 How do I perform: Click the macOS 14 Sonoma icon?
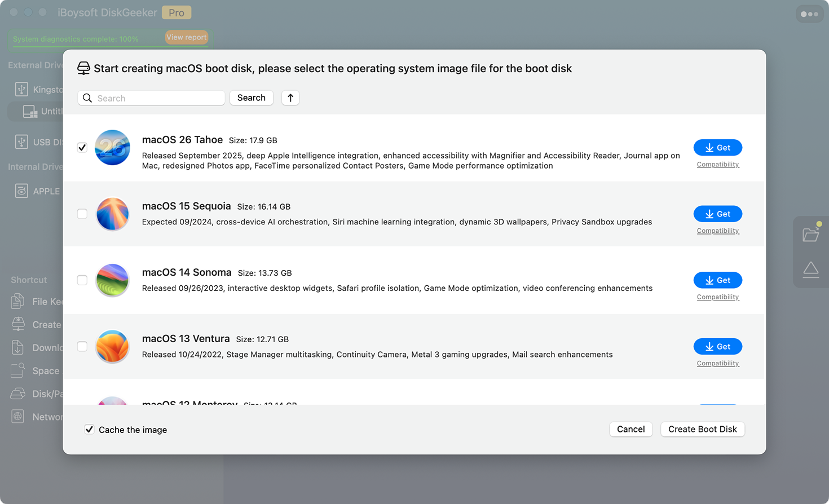coord(113,280)
